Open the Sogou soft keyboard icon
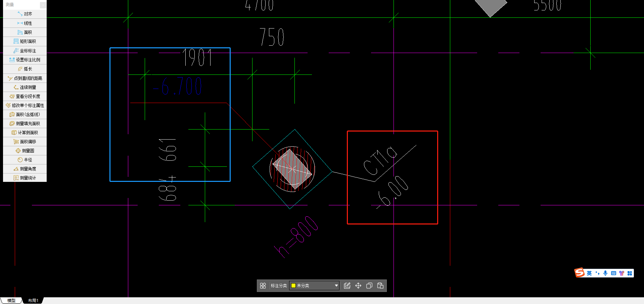644x304 pixels. (613, 273)
